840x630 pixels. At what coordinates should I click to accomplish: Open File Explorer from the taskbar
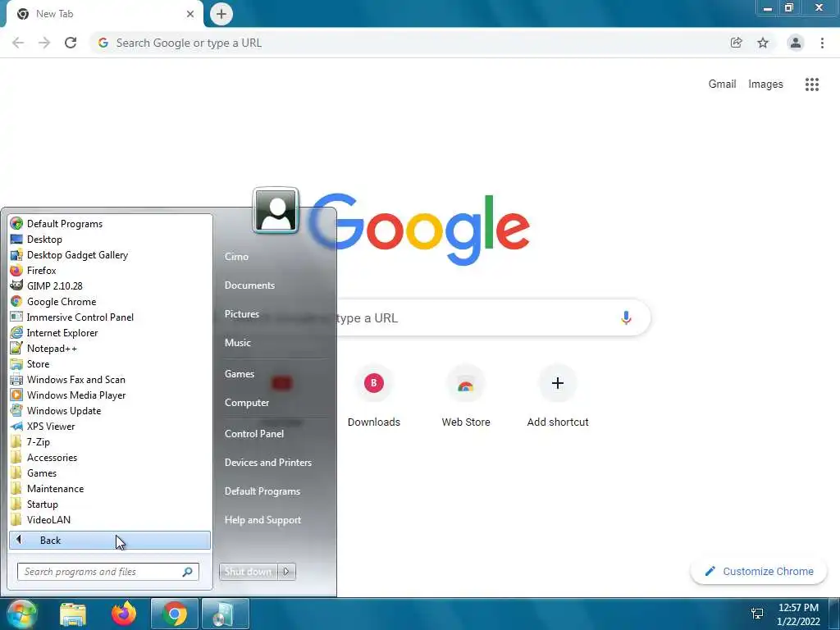coord(73,614)
